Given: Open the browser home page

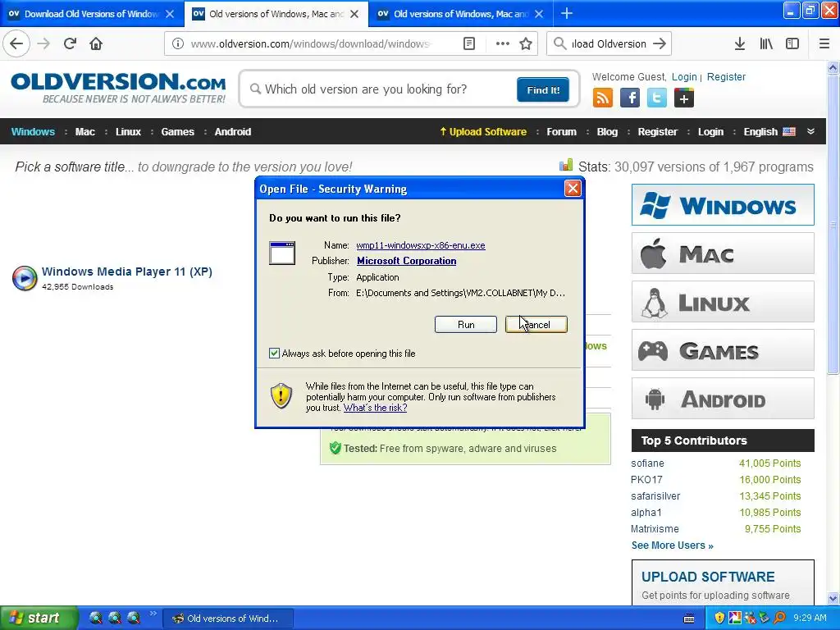Looking at the screenshot, I should [x=96, y=43].
